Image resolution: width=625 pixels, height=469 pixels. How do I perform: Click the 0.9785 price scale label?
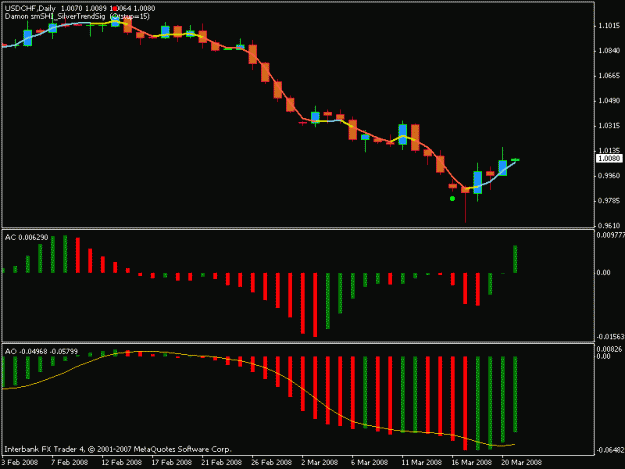[x=609, y=201]
